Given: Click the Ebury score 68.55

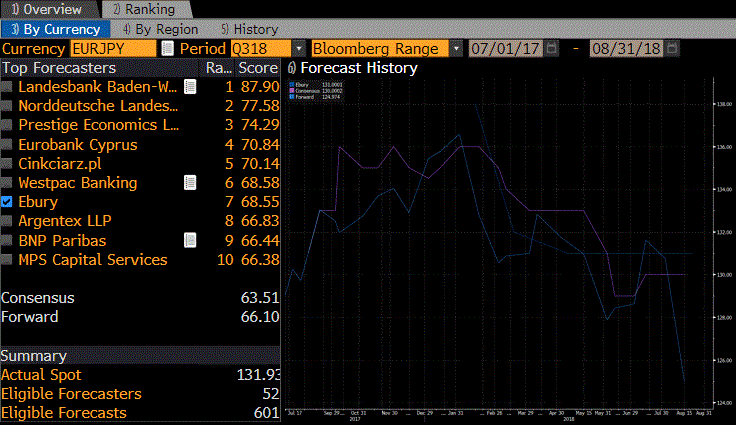Looking at the screenshot, I should pos(260,202).
